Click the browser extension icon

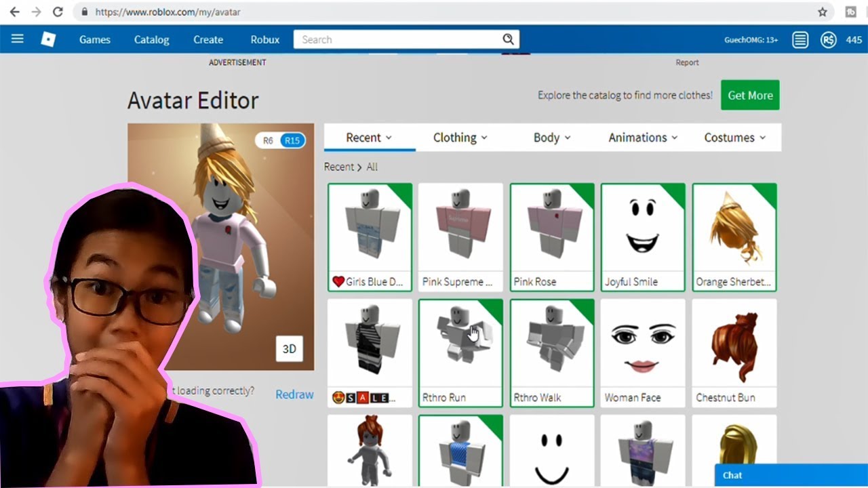850,12
